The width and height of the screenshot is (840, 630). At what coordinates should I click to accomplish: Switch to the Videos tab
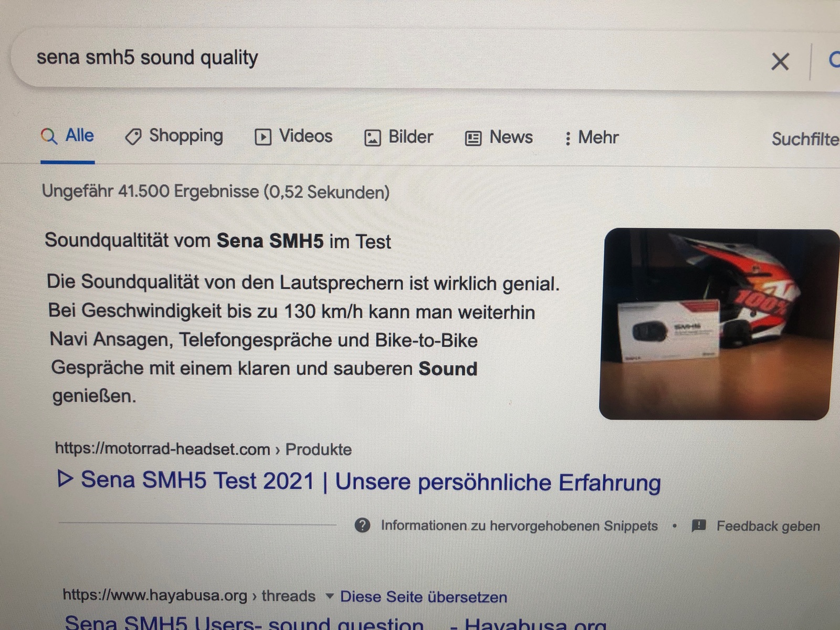(x=293, y=137)
